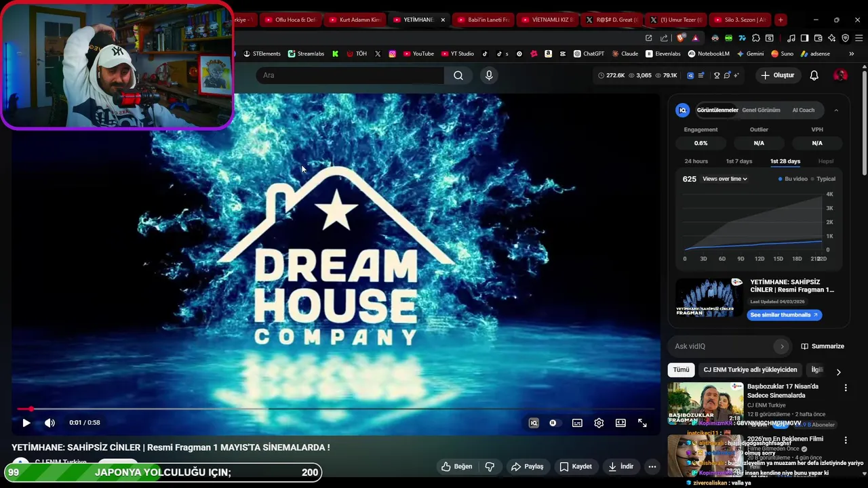Switch to Silo 3. Sezon browser tab
The image size is (868, 488).
[x=741, y=20]
